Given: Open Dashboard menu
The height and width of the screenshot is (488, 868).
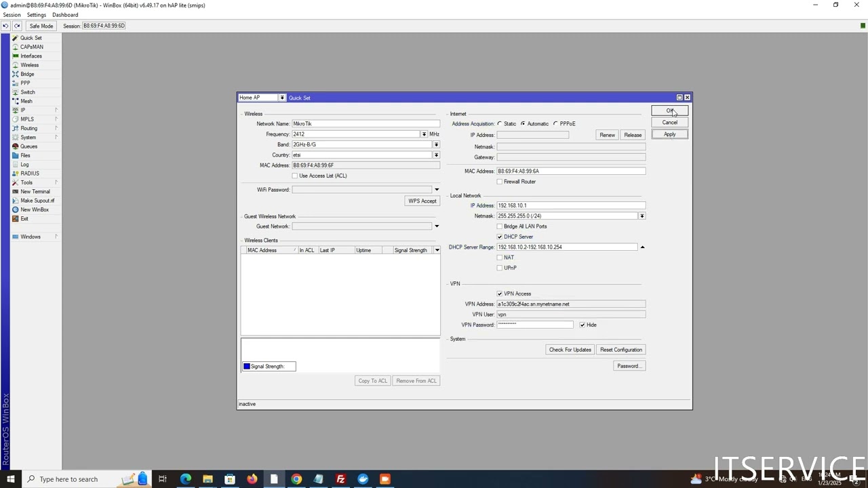Looking at the screenshot, I should (x=65, y=15).
